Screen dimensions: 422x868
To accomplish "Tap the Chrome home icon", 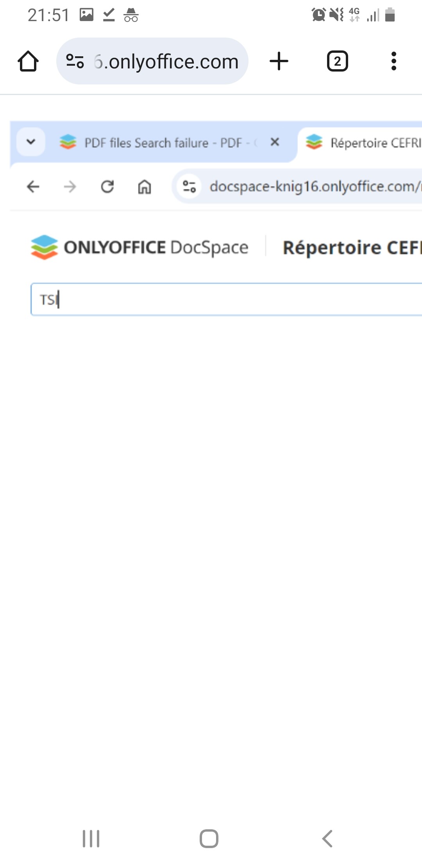I will 28,61.
